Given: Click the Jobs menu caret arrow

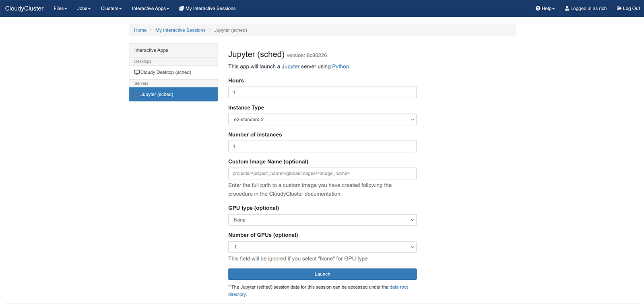Looking at the screenshot, I should [89, 9].
